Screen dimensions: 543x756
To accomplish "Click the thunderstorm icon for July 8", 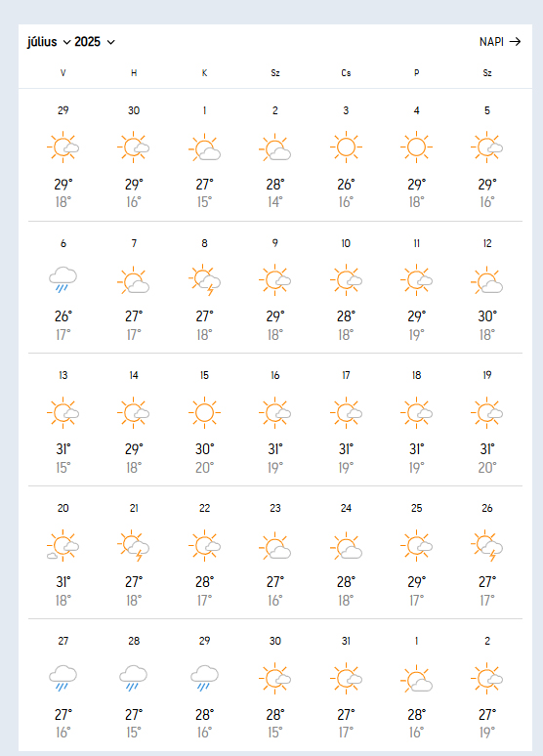I will tap(204, 279).
